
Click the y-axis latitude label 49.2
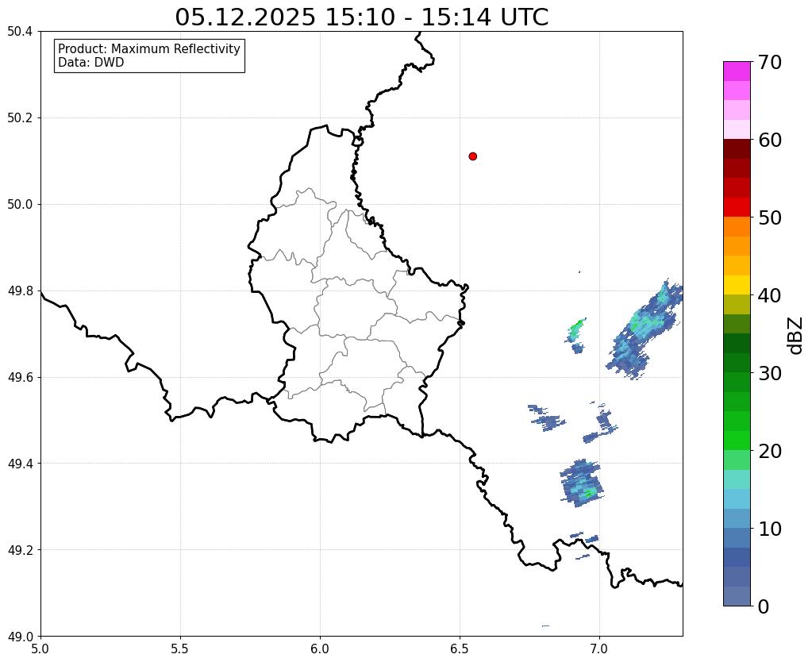coord(20,550)
